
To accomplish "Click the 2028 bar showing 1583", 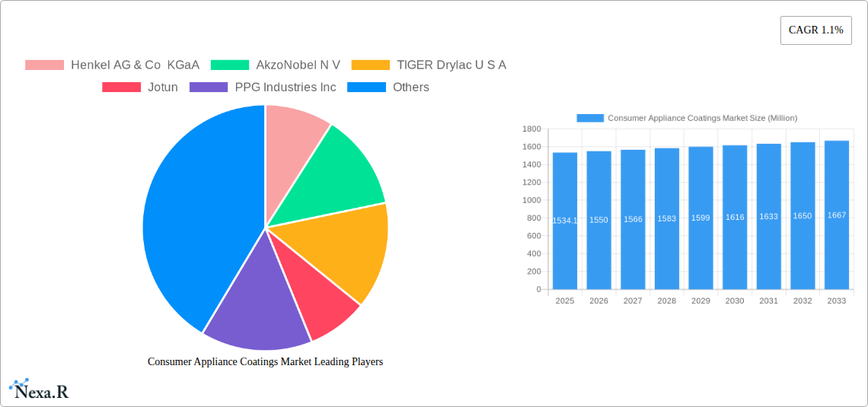I will coord(666,218).
